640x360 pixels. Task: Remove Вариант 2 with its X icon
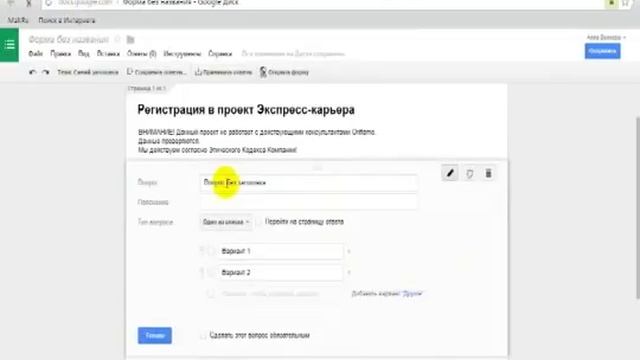(349, 272)
